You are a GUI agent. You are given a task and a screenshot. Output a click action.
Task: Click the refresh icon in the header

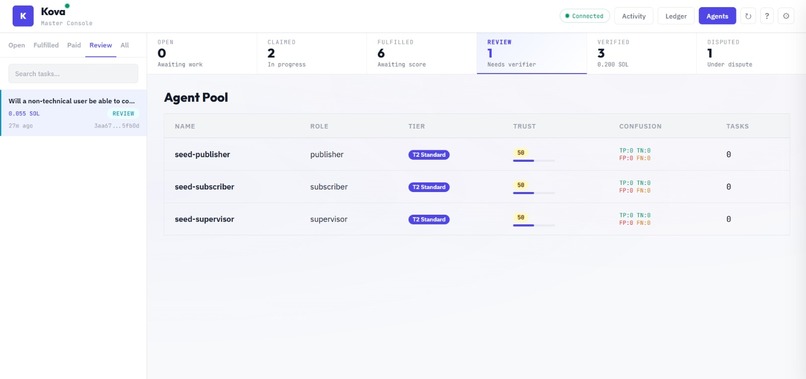coord(748,16)
